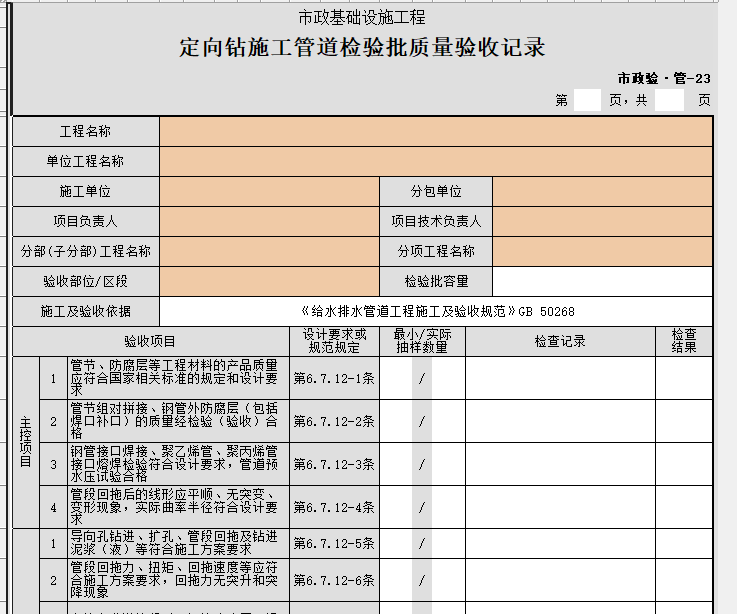Click the 检查结果 cell for 第6.7.12-2条 row
737x614 pixels.
point(684,422)
